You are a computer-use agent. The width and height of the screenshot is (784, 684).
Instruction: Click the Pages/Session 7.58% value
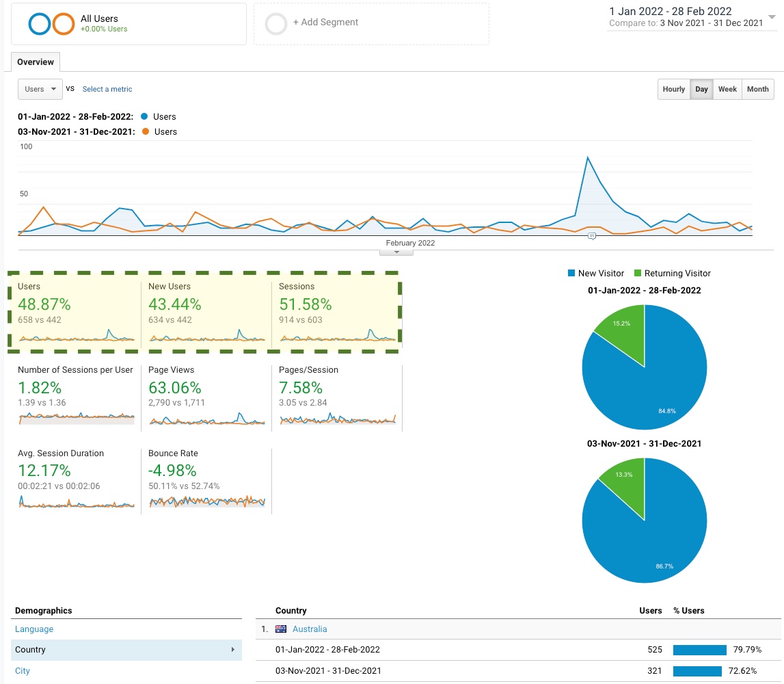[301, 388]
